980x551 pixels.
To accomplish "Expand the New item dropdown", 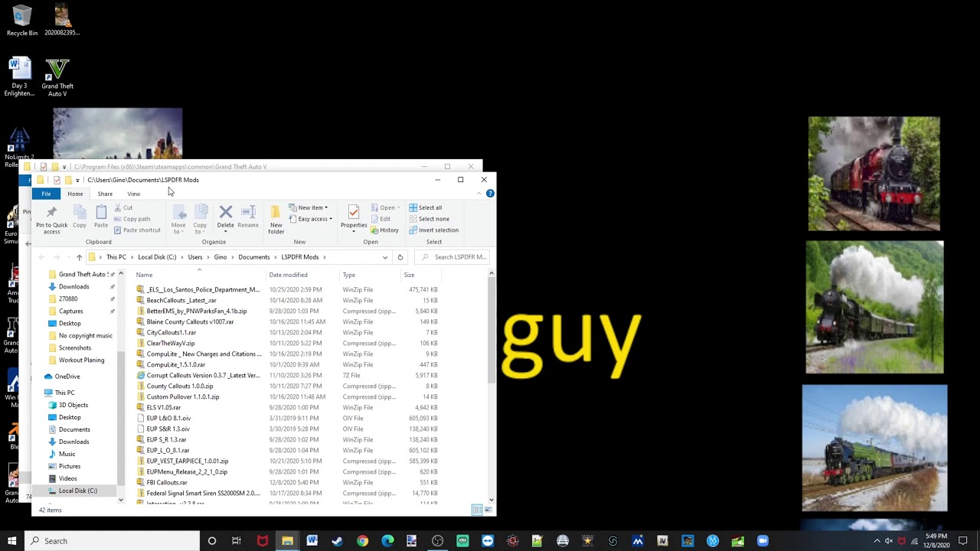I will tap(309, 207).
